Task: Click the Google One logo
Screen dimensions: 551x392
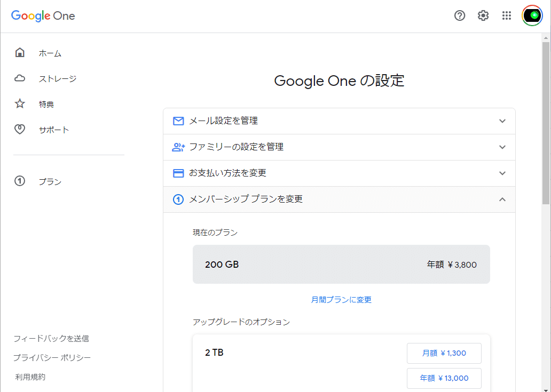Action: (43, 16)
